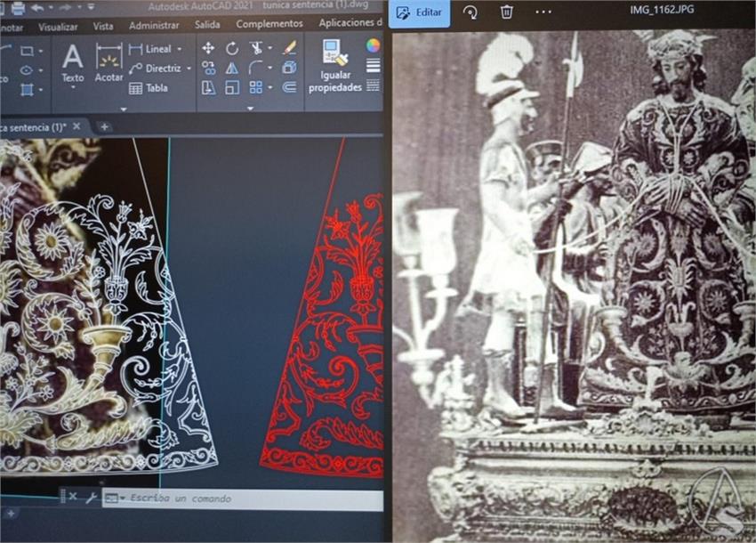Image resolution: width=756 pixels, height=543 pixels.
Task: Rotate the image in photo viewer
Action: [x=470, y=12]
